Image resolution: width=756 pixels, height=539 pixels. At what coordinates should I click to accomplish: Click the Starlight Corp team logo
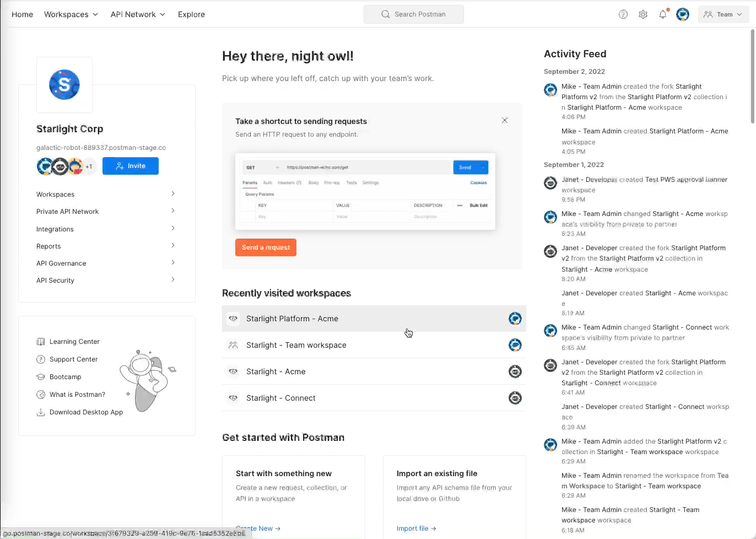tap(64, 85)
